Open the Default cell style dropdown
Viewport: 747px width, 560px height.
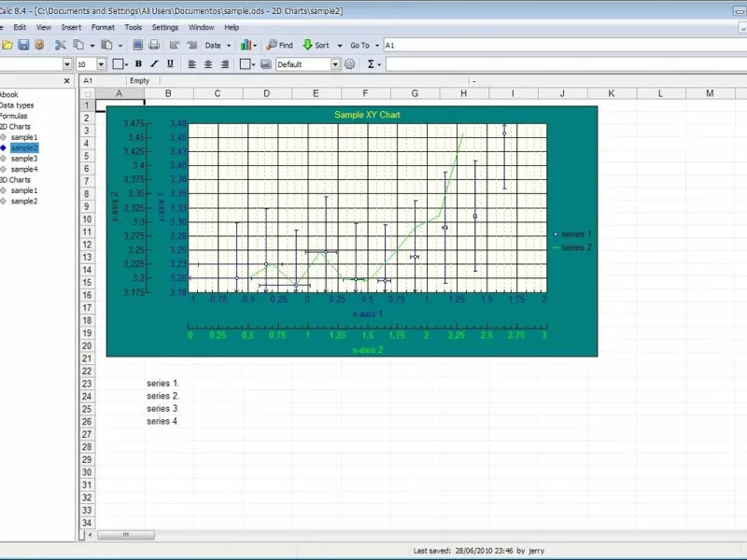click(x=335, y=63)
